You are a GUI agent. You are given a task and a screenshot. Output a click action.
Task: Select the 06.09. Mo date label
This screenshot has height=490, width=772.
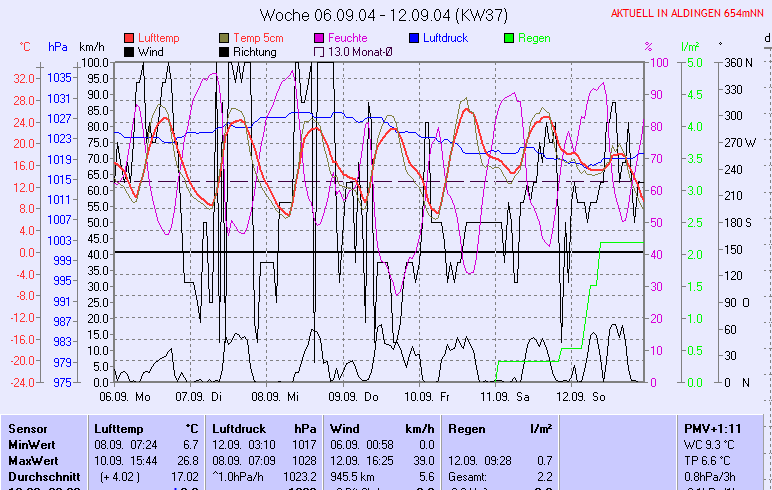[x=126, y=396]
